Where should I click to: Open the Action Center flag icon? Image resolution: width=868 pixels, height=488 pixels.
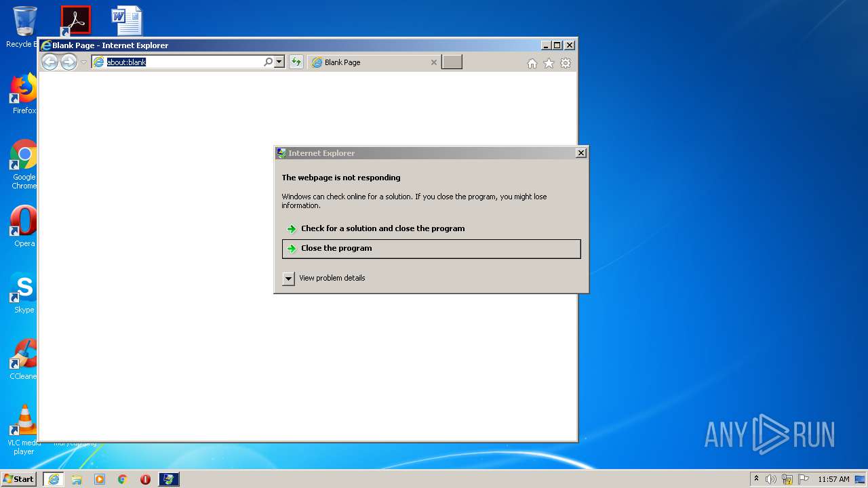tap(804, 479)
